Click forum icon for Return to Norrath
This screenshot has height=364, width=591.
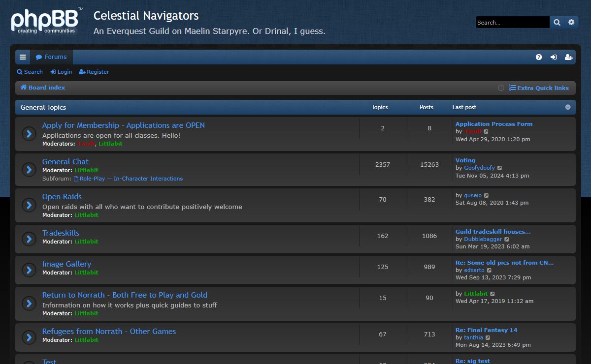(x=29, y=303)
